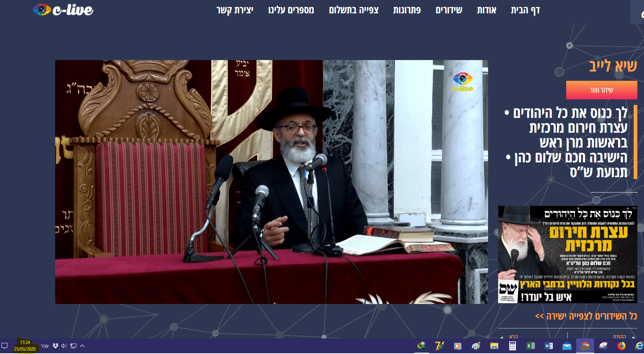Open צפייה בתשלום in the navigation bar
644x354 pixels.
point(354,10)
